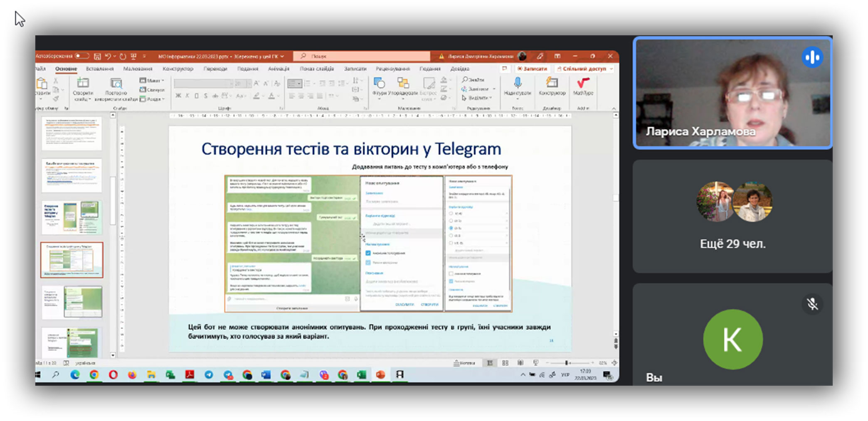Click the shape fill paint bucket icon
The width and height of the screenshot is (868, 421).
(x=444, y=80)
